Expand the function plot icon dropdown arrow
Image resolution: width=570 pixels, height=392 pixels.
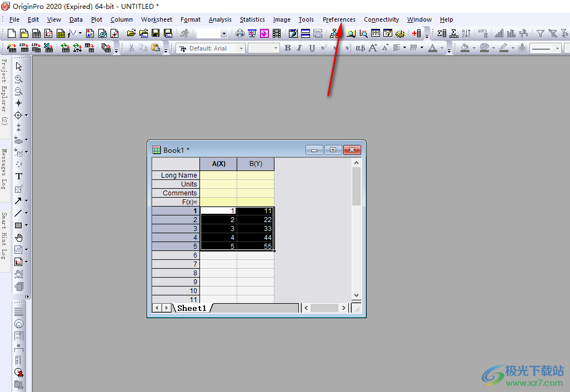81,33
